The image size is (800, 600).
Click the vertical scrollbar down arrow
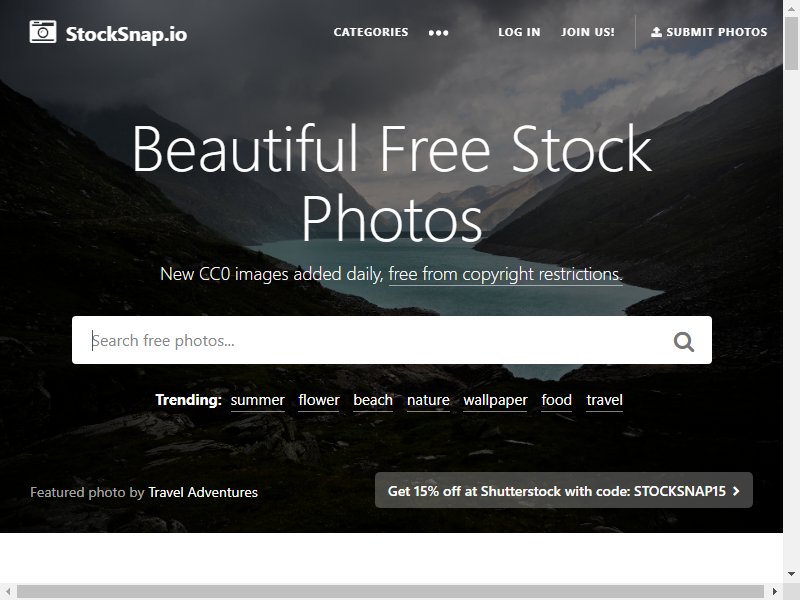click(x=791, y=574)
